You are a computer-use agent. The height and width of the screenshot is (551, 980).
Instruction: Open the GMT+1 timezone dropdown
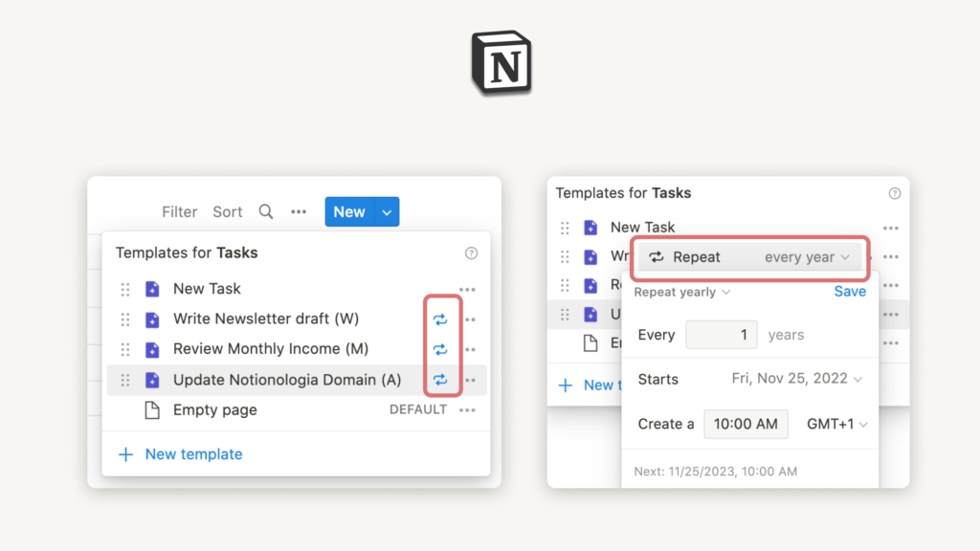pyautogui.click(x=836, y=424)
